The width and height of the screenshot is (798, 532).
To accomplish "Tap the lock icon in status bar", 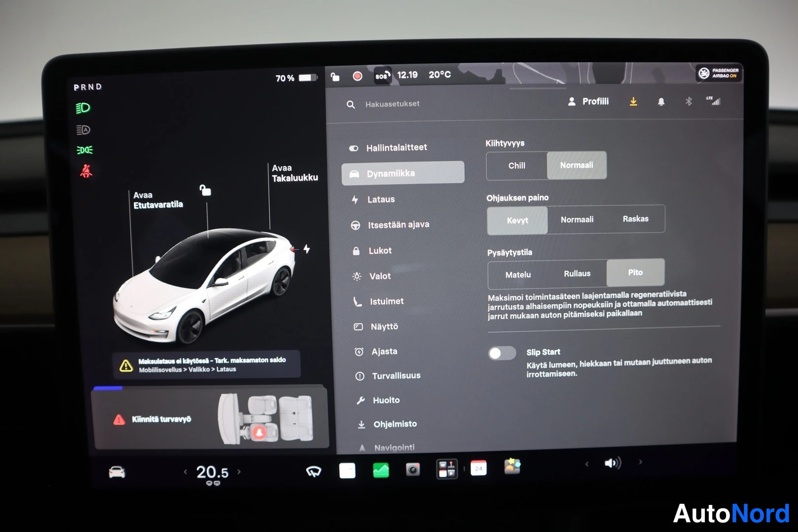I will tap(335, 76).
